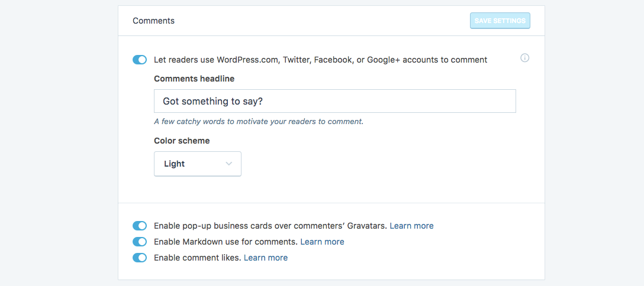Click the Comments section heading
This screenshot has height=286, width=644.
(x=153, y=21)
